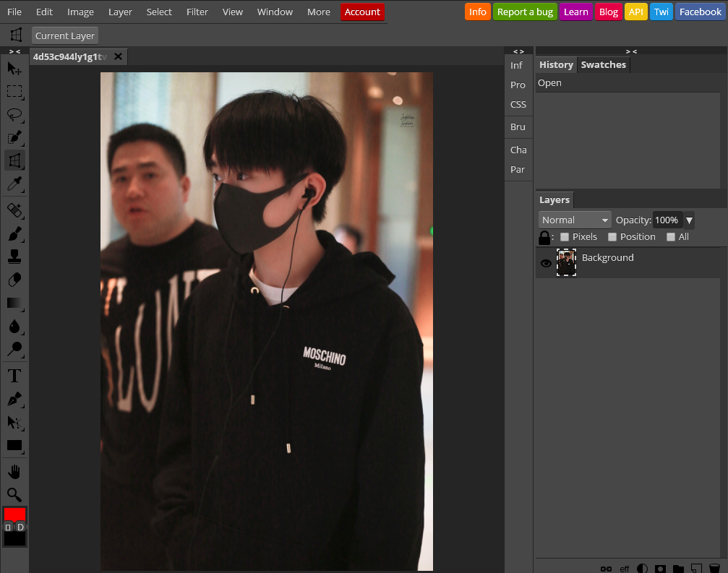728x573 pixels.
Task: Open the Edit menu
Action: pos(45,12)
